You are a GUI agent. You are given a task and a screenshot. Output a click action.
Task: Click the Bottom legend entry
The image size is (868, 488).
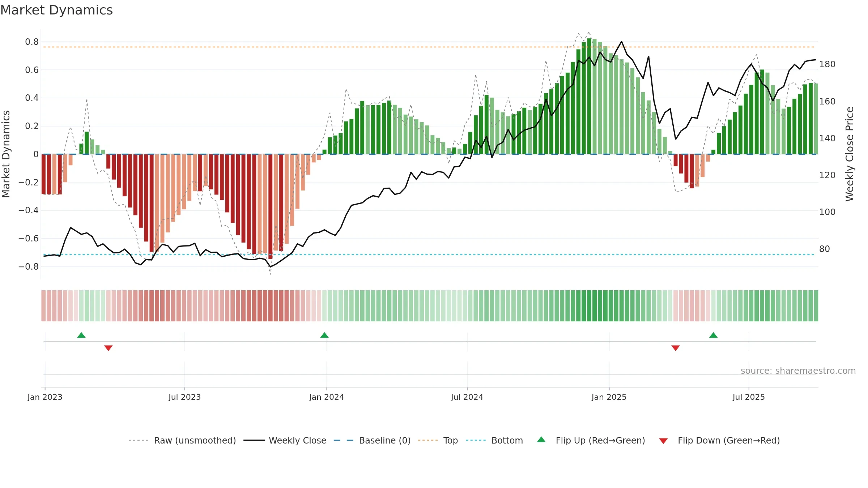pos(494,440)
